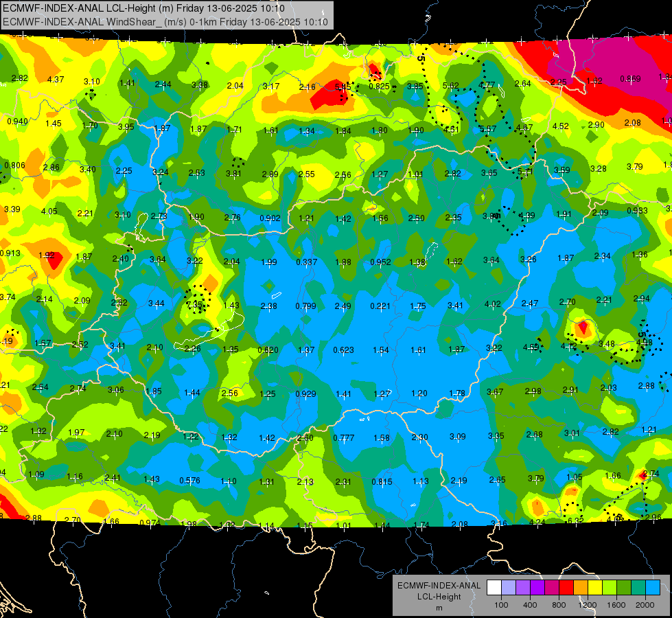Select the WindShear 0-1km title line
Image resolution: width=672 pixels, height=618 pixels.
165,22
